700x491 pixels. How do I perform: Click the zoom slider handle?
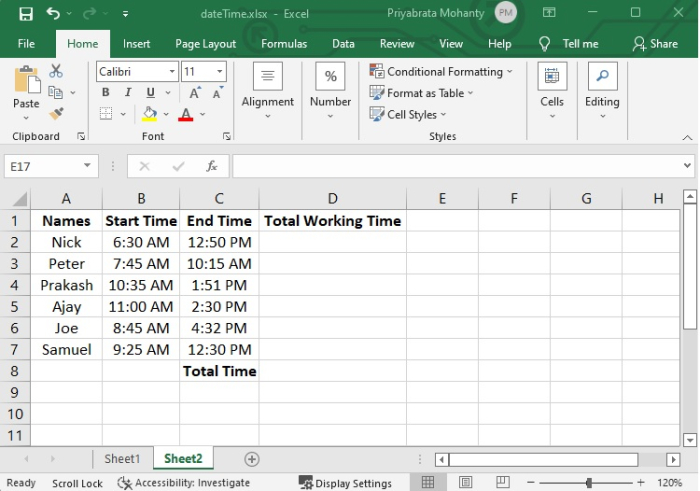(x=589, y=483)
